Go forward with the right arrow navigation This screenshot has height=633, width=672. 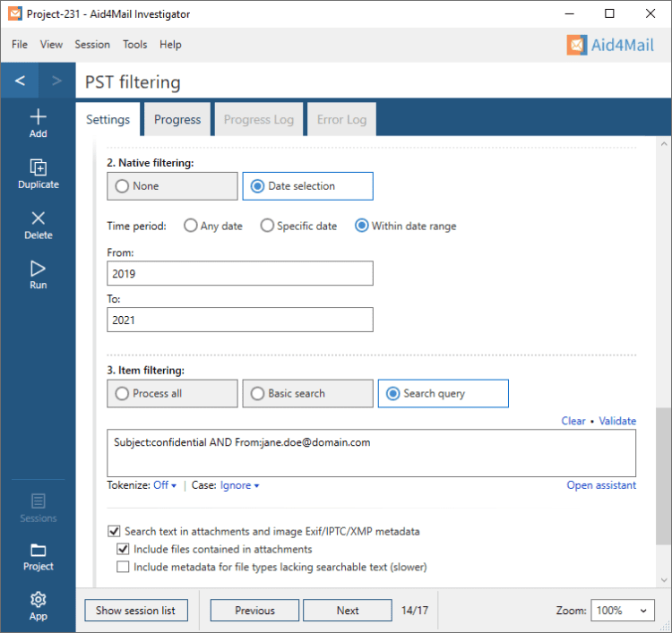tap(56, 80)
